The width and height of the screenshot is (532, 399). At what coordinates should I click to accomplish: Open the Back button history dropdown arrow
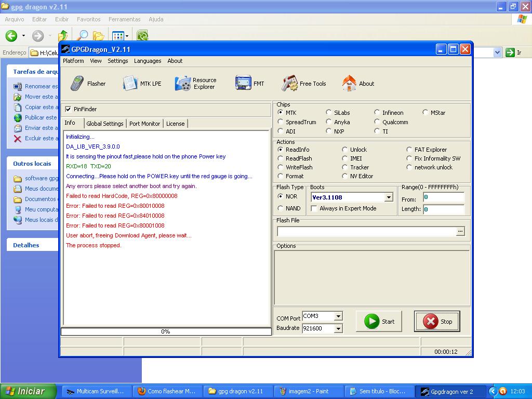[x=23, y=36]
